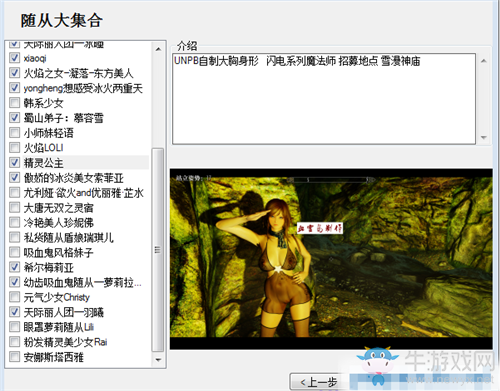Click the follower list scrollbar thumb

click(x=158, y=250)
